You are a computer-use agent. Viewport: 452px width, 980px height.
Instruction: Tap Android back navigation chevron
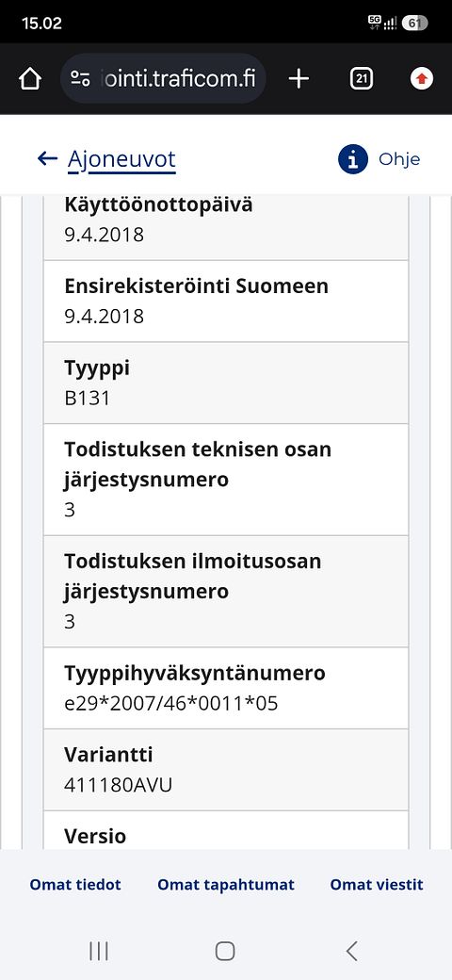[351, 951]
